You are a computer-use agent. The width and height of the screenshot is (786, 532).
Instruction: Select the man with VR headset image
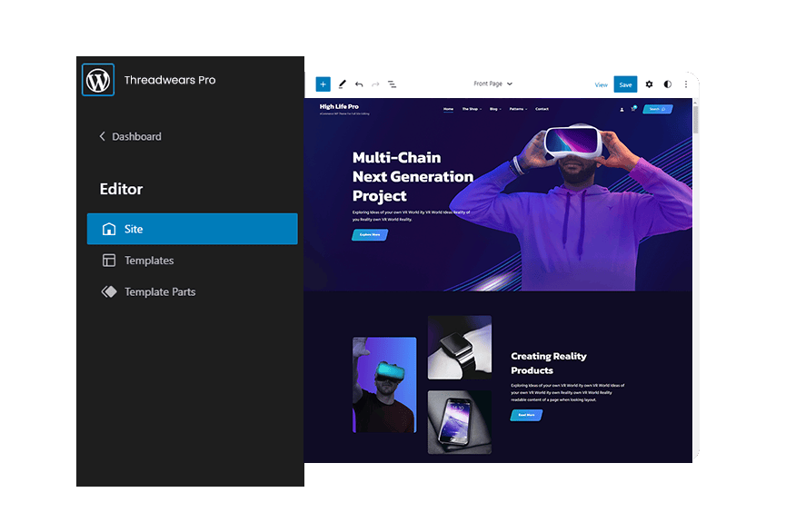click(384, 385)
